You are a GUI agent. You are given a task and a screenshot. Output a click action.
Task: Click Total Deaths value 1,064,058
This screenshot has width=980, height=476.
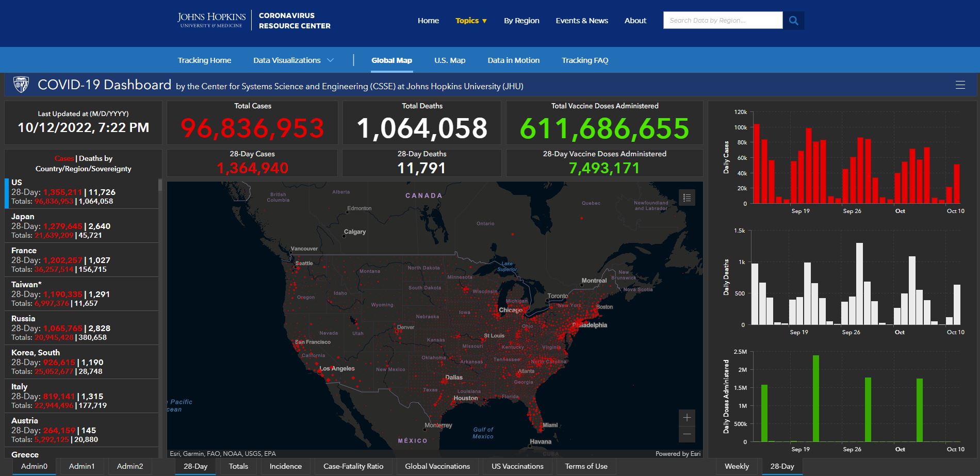[422, 128]
